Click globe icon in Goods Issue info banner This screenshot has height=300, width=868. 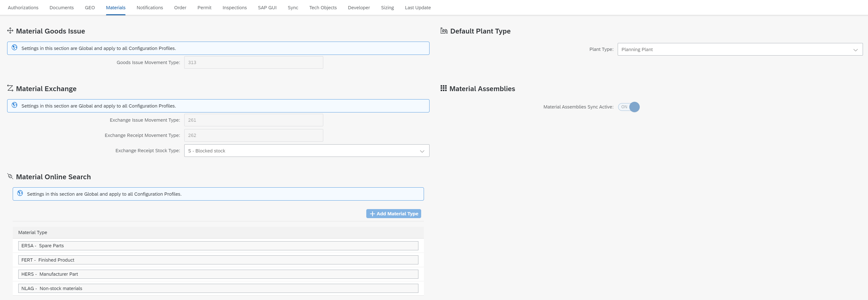15,48
